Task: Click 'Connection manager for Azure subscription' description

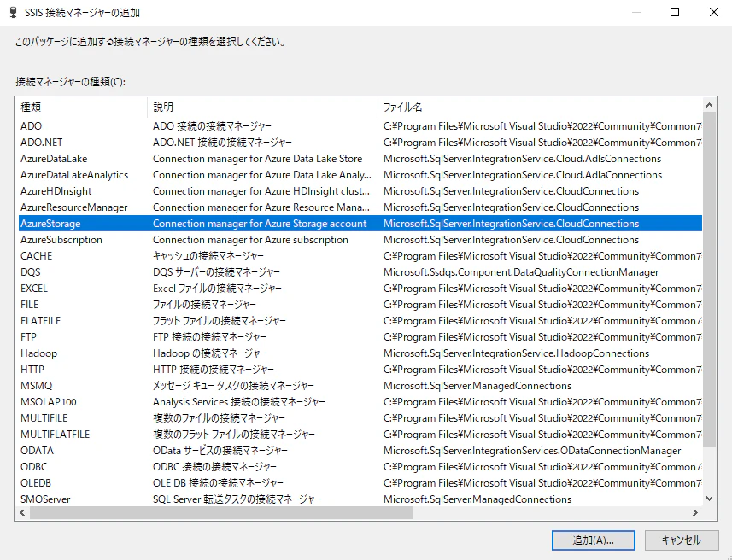Action: pyautogui.click(x=250, y=239)
